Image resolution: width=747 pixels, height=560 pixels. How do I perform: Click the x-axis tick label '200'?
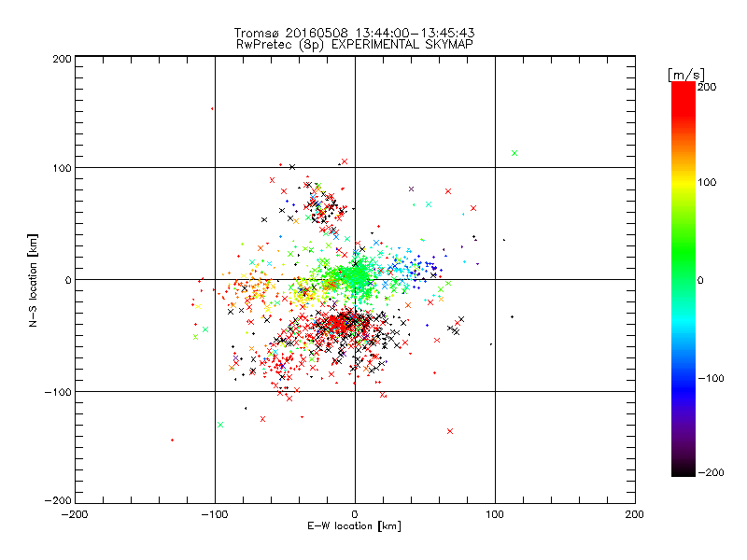point(635,515)
